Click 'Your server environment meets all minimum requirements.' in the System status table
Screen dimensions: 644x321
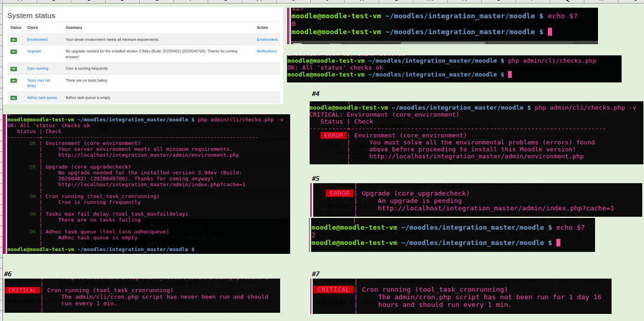coord(113,40)
